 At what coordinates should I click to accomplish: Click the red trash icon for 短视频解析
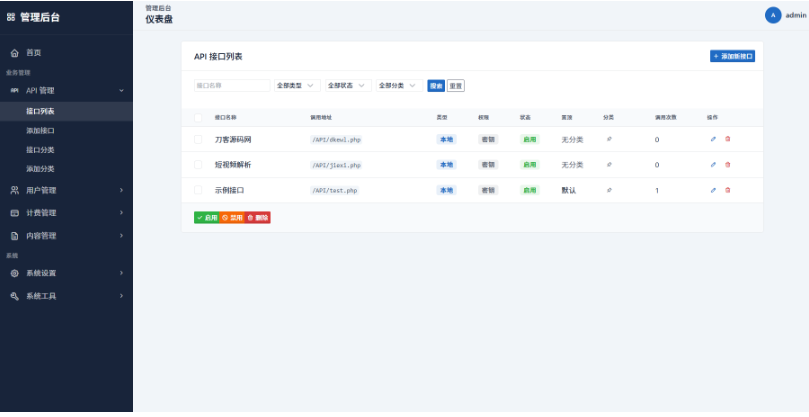pos(727,165)
